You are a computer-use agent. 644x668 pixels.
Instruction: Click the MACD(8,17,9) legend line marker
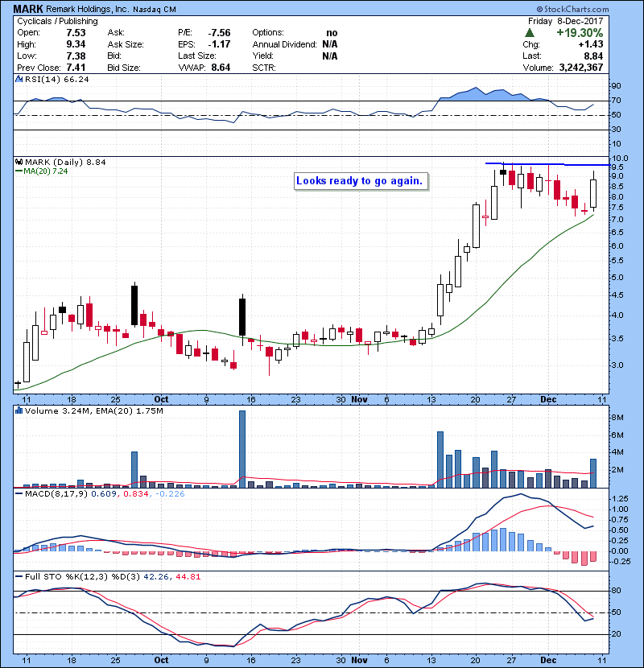(19, 494)
